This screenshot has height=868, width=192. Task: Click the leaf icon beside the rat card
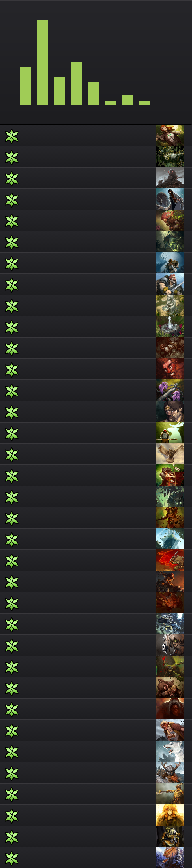pos(11,179)
